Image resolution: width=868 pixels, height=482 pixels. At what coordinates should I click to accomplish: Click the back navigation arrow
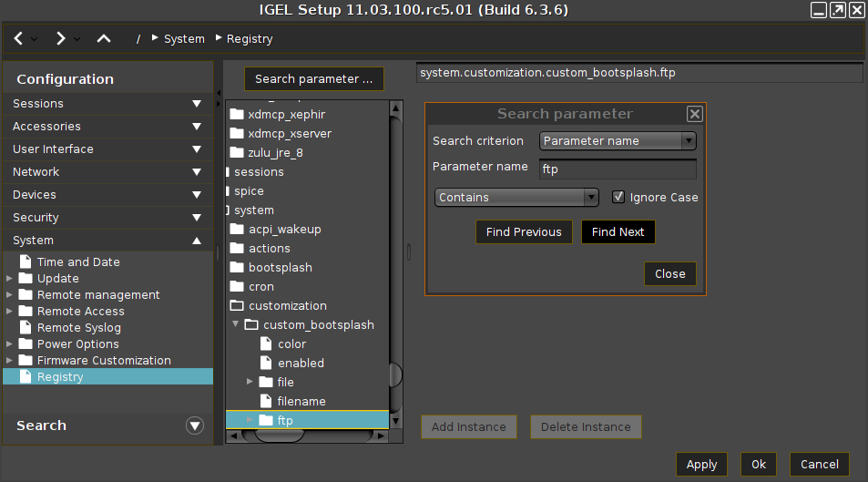pyautogui.click(x=18, y=38)
